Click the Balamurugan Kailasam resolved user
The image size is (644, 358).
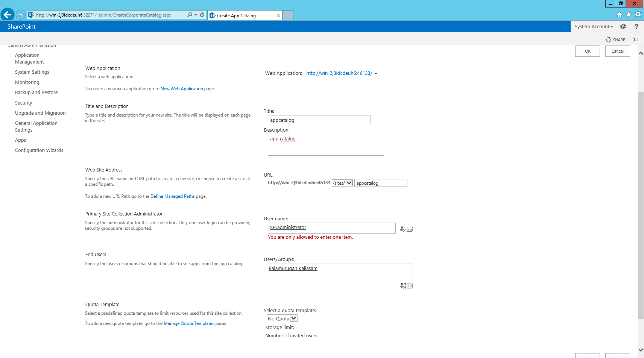click(x=293, y=268)
